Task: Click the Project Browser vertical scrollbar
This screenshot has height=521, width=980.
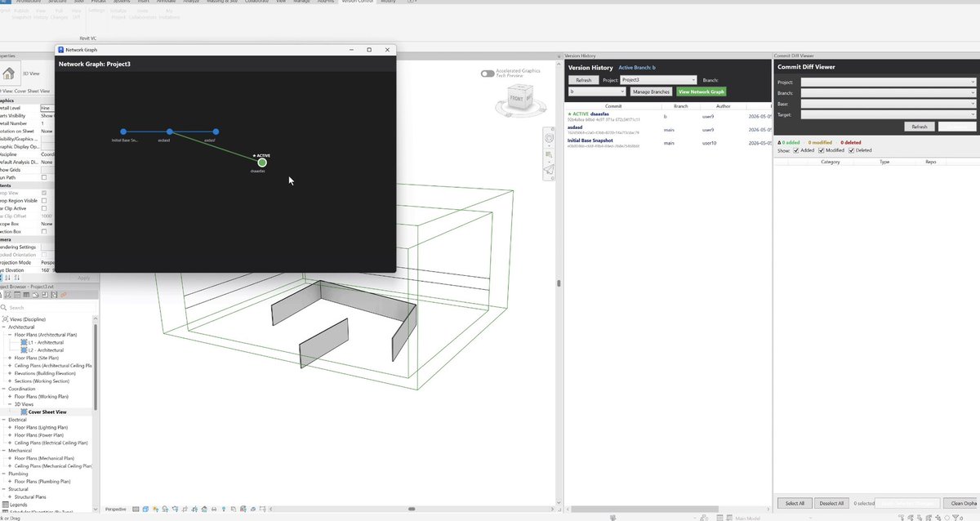Action: (x=96, y=367)
